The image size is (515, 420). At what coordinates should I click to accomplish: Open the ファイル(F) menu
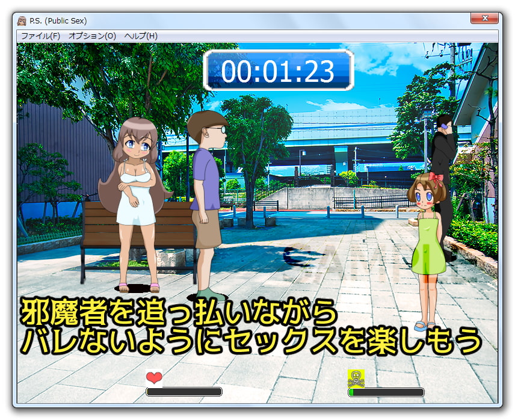click(x=41, y=36)
